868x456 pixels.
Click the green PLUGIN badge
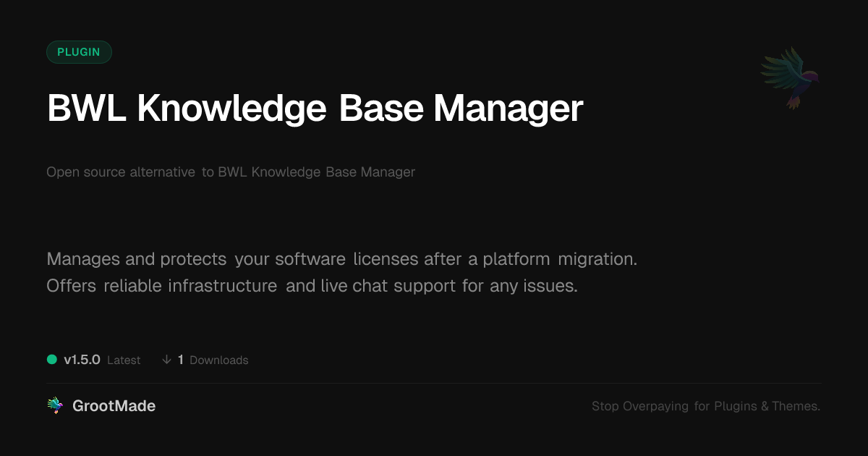pyautogui.click(x=79, y=52)
